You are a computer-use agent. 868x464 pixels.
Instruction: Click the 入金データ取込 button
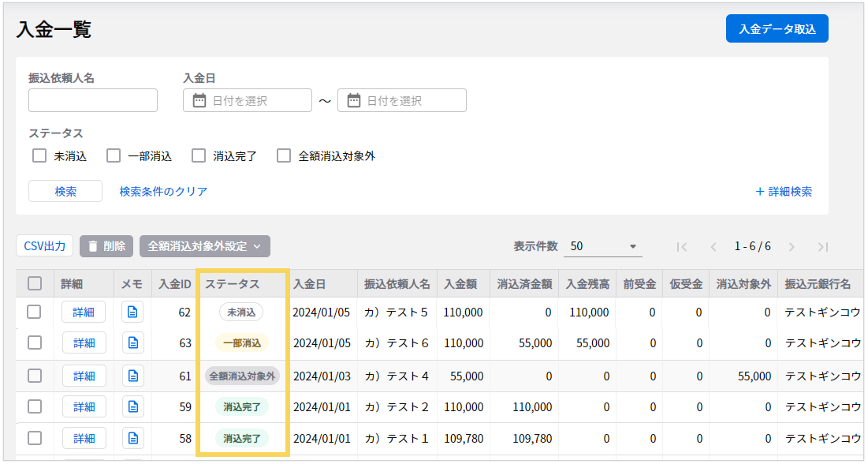[x=777, y=29]
